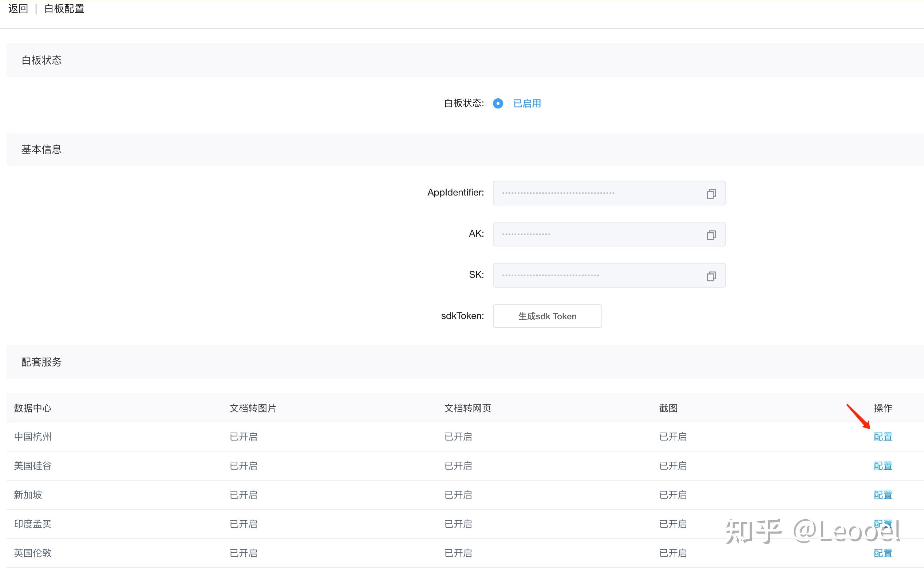Click 新加坡 截图 已开启 cell
The width and height of the screenshot is (924, 568).
[673, 495]
